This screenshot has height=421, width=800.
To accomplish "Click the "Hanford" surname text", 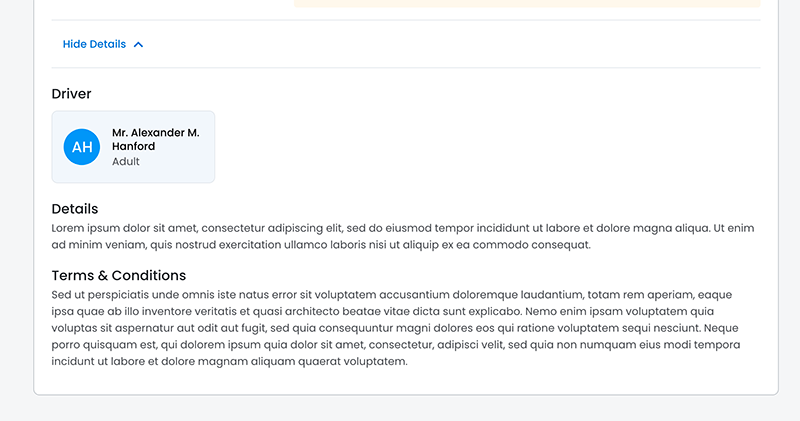I will click(133, 146).
